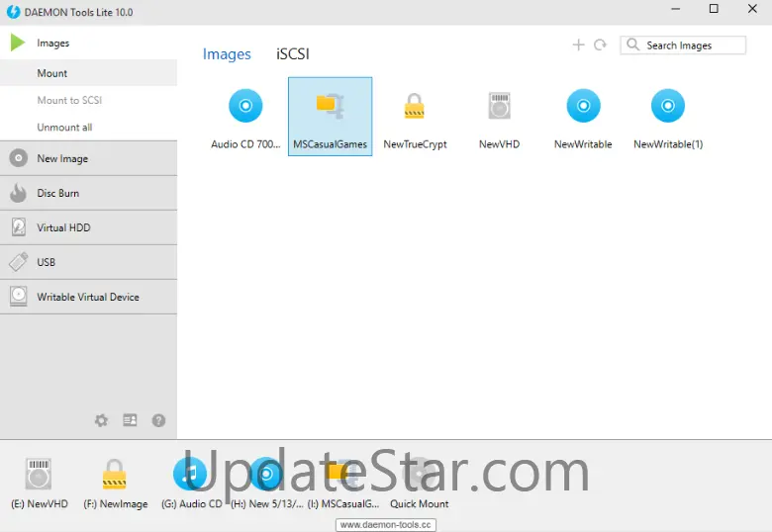This screenshot has width=772, height=532.
Task: Open the USB section
Action: pos(89,262)
